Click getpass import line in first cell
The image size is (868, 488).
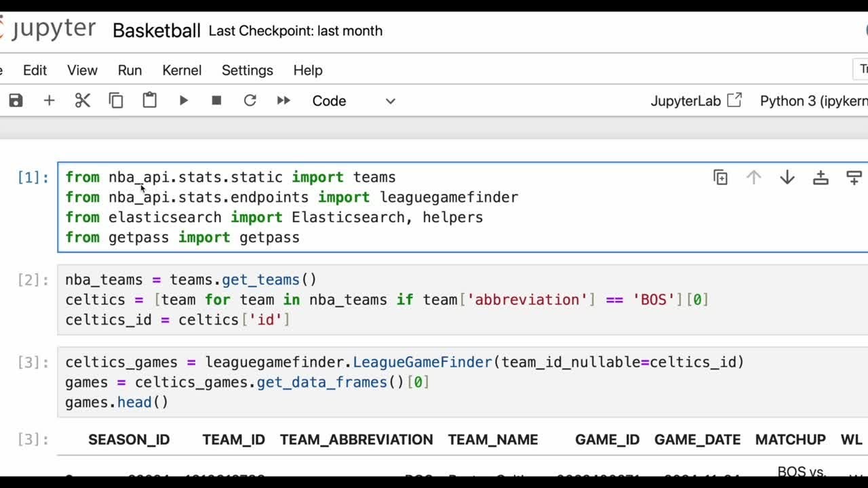coord(182,237)
